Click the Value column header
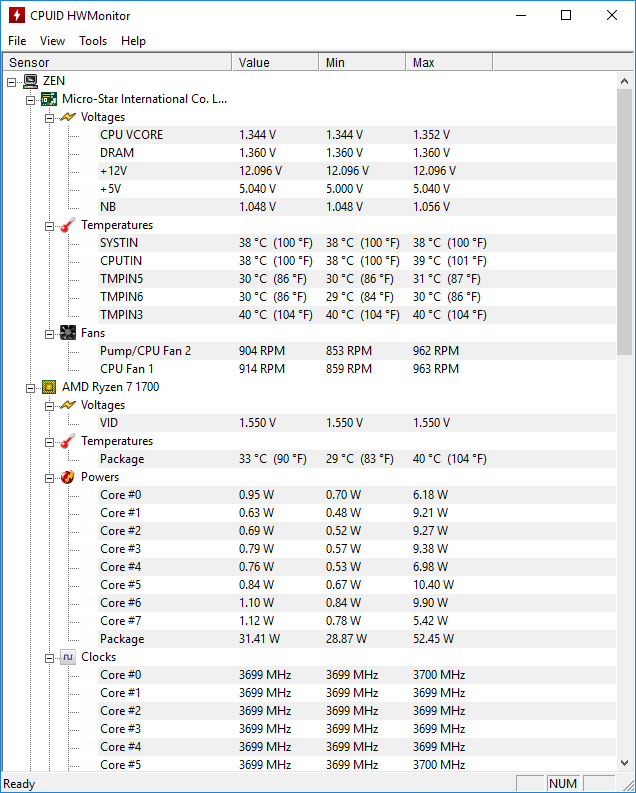Viewport: 636px width, 793px height. pos(275,63)
